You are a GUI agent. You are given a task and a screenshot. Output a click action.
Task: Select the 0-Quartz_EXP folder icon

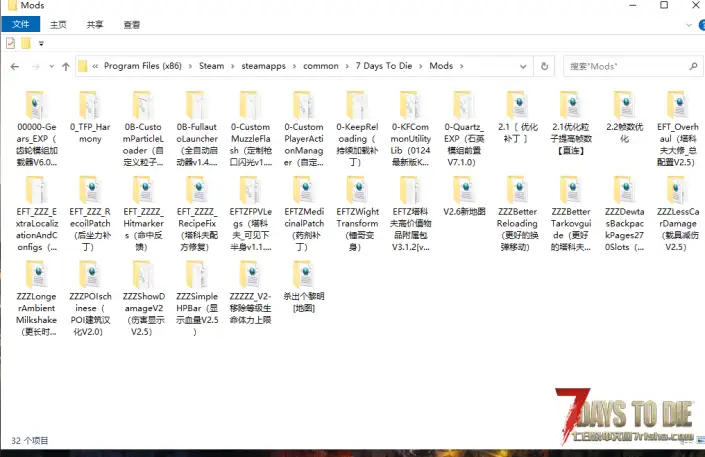pyautogui.click(x=464, y=105)
